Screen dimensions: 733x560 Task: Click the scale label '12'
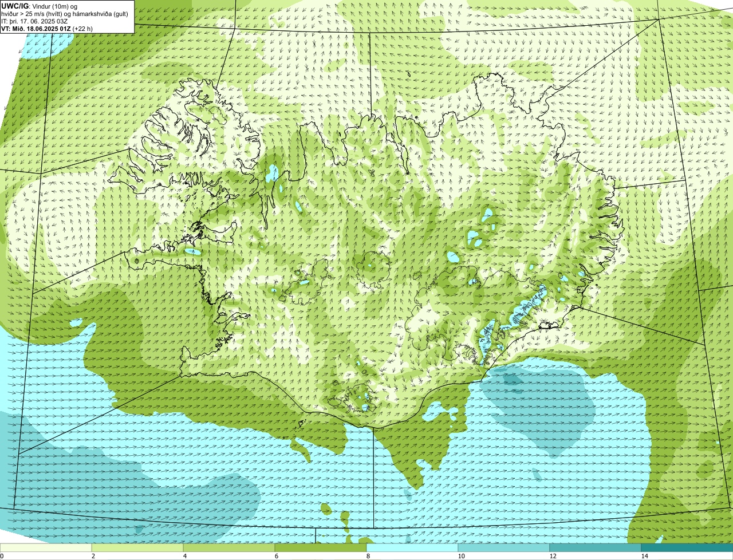(x=553, y=556)
